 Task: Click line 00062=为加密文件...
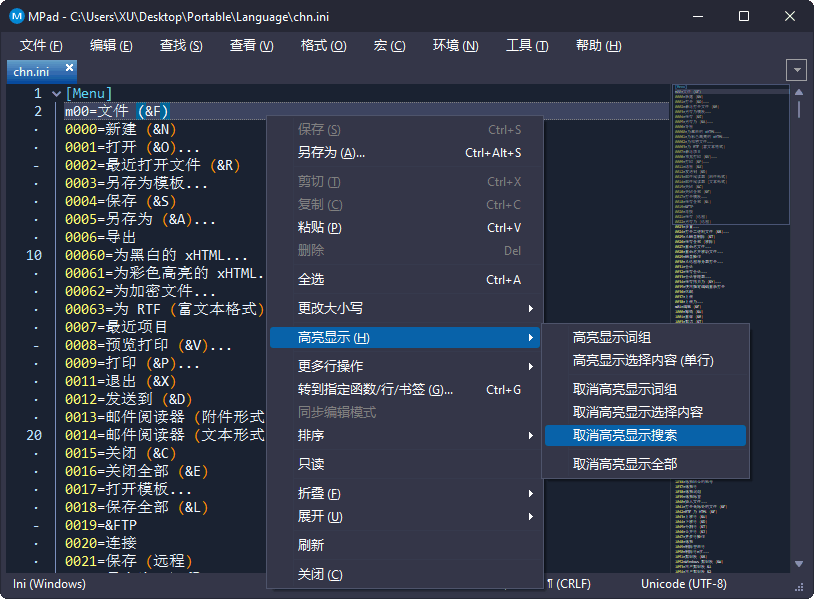click(140, 291)
